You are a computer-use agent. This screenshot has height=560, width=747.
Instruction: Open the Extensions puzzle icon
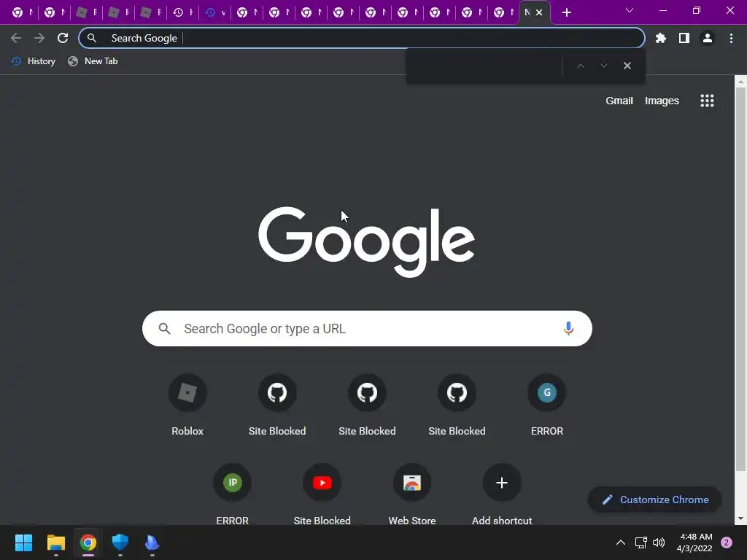[661, 38]
